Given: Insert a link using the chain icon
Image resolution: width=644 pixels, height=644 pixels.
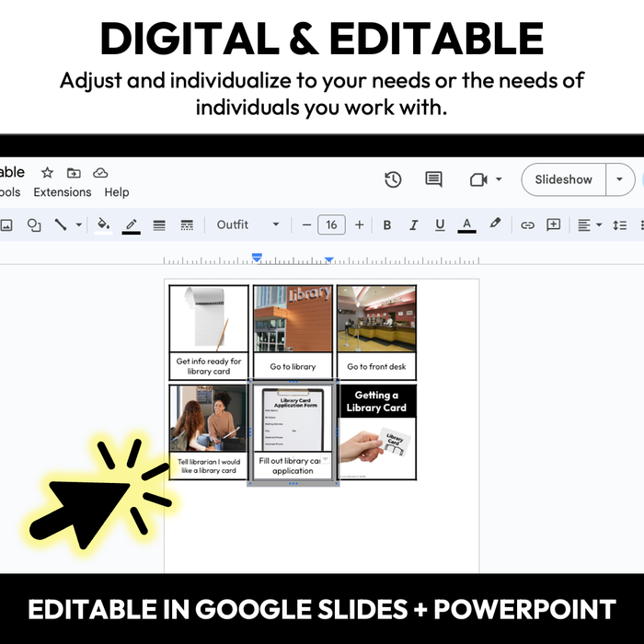Looking at the screenshot, I should pos(527,224).
